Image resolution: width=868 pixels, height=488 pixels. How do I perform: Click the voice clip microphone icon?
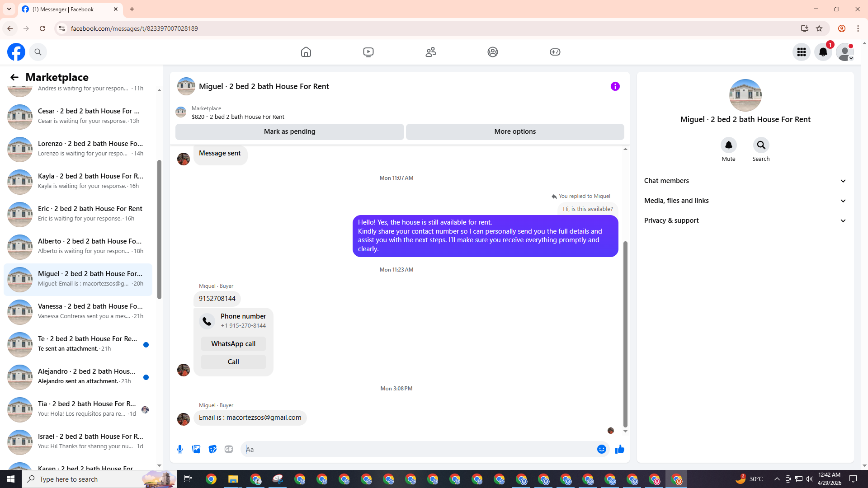pyautogui.click(x=180, y=449)
